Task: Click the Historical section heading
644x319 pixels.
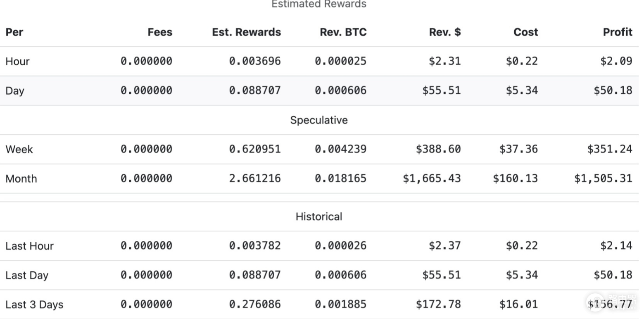Action: tap(319, 217)
